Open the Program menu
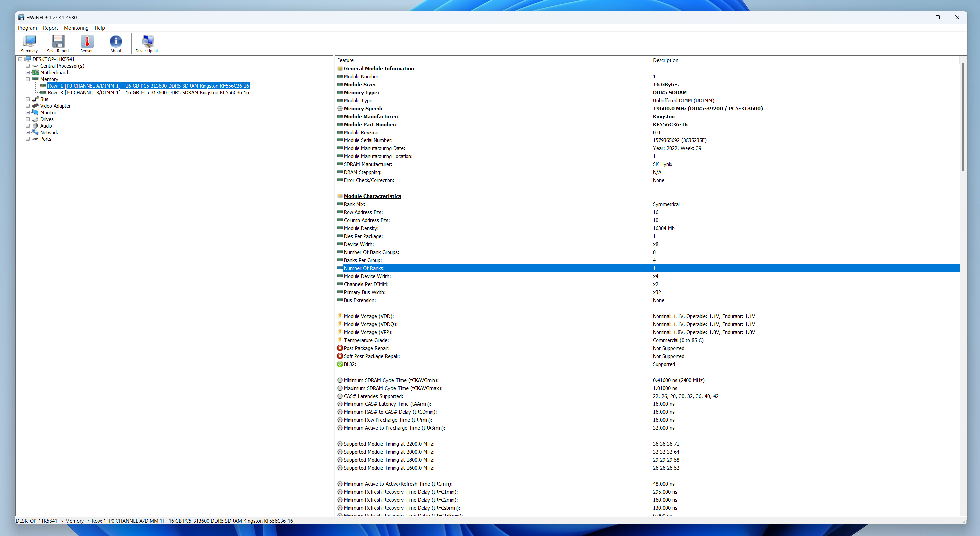Viewport: 980px width, 536px height. coord(27,28)
